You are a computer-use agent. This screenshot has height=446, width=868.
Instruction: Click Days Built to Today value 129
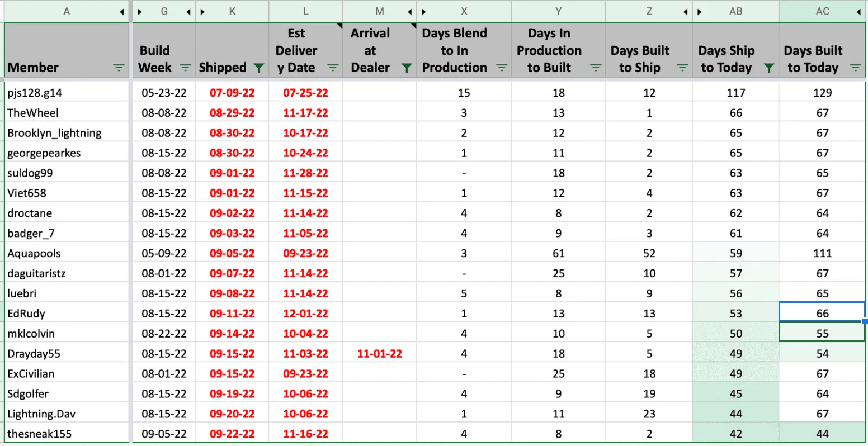point(822,93)
